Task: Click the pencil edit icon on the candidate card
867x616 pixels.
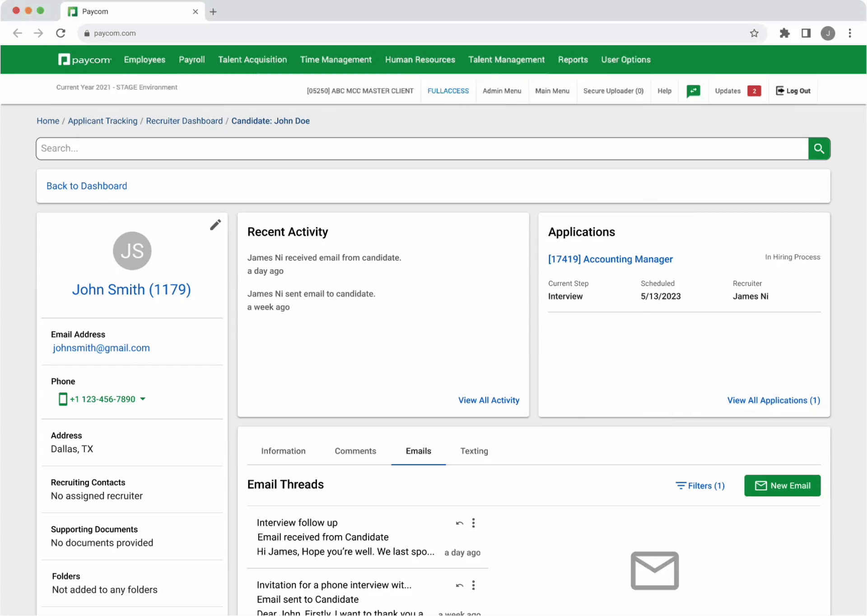Action: pyautogui.click(x=215, y=225)
